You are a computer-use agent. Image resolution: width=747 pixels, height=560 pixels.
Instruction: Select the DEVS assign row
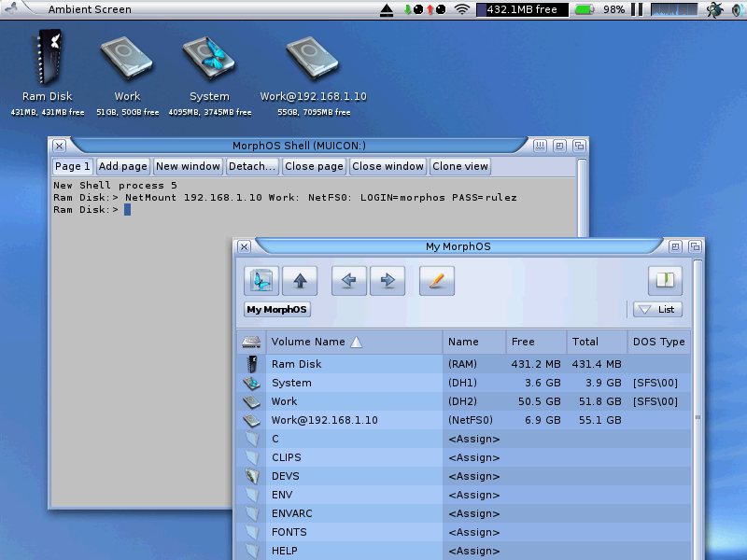click(463, 476)
